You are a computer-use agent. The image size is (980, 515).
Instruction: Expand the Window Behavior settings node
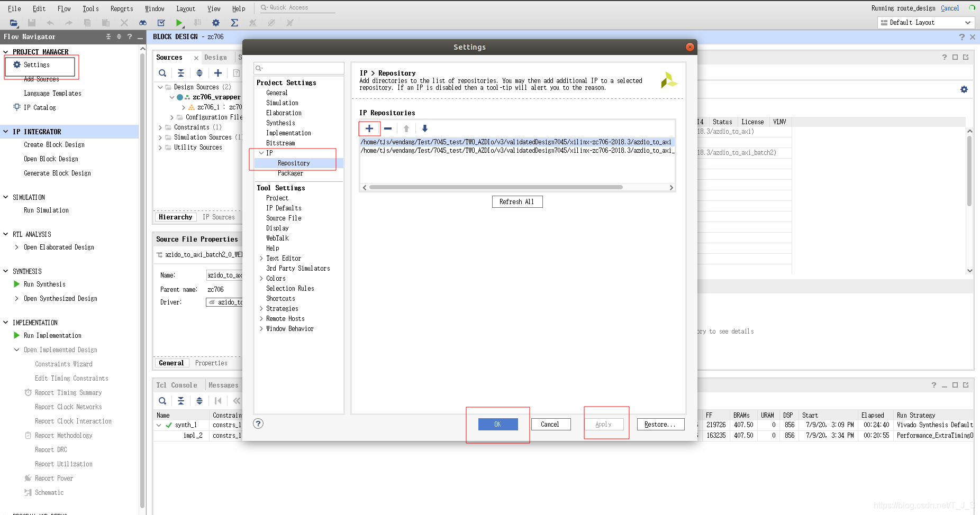coord(261,329)
